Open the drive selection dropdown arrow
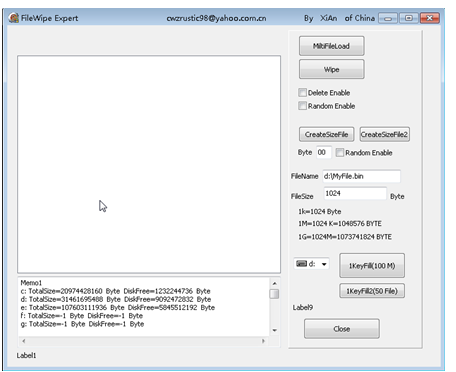 pyautogui.click(x=324, y=264)
